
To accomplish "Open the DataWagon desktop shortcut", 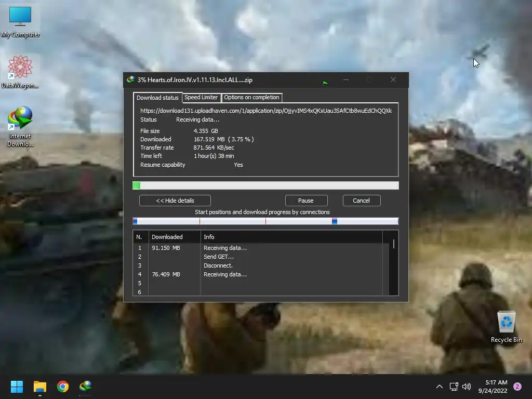I will (20, 72).
